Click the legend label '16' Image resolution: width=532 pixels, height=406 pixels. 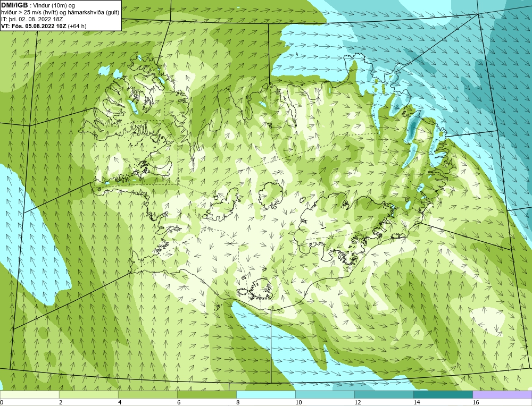476,402
